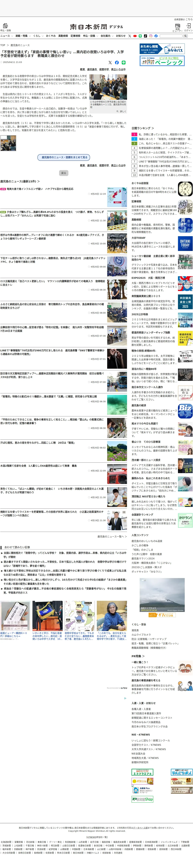The height and width of the screenshot is (868, 193).
Task: Open 奄美大島で鳥インフルエンザ疑い article
Action: point(40,189)
